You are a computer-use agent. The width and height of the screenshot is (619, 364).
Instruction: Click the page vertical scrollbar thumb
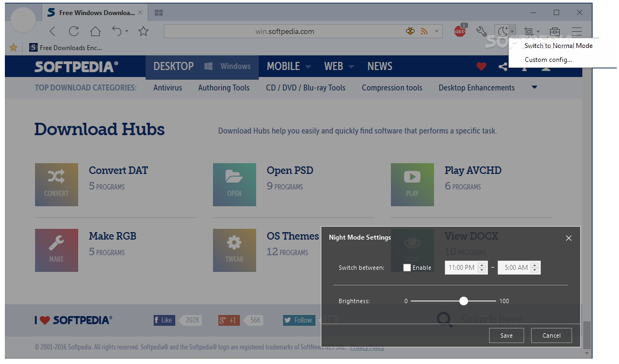[587, 335]
